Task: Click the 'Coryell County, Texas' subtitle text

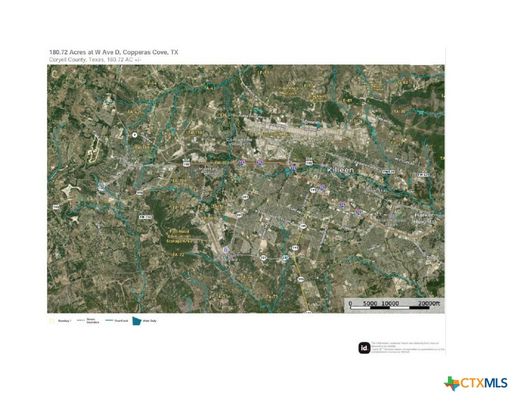Action: coord(77,60)
